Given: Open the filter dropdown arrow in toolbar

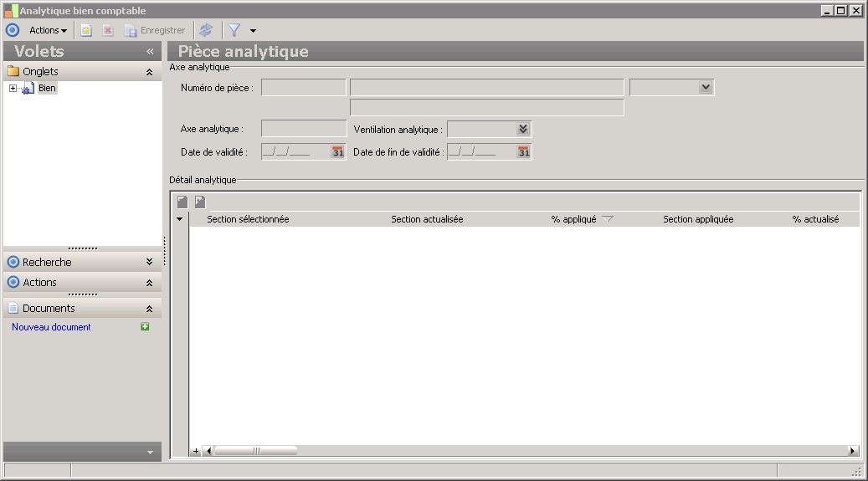Looking at the screenshot, I should click(253, 31).
